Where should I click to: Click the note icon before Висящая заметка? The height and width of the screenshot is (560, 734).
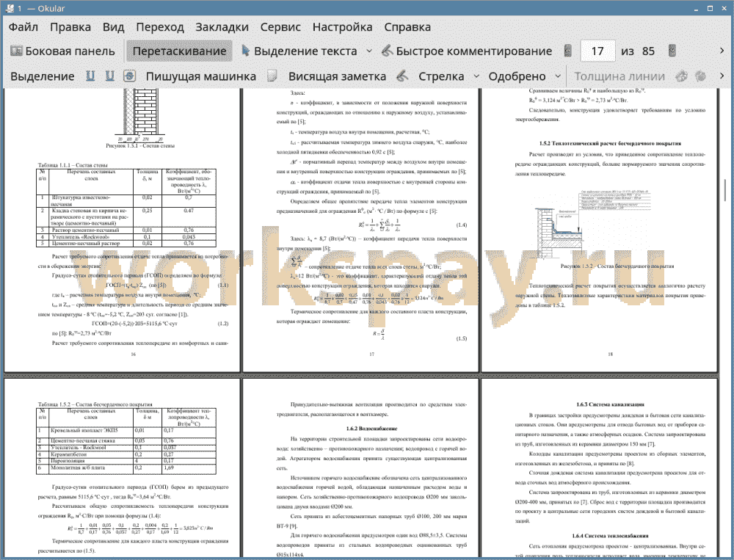pos(272,76)
